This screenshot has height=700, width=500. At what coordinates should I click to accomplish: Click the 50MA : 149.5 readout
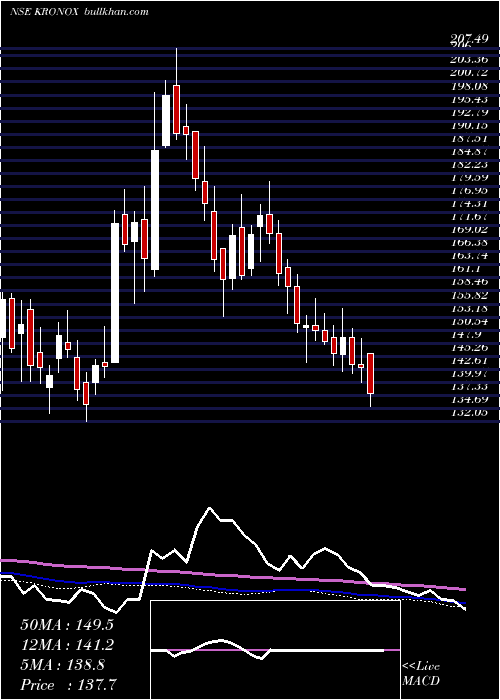pyautogui.click(x=67, y=625)
